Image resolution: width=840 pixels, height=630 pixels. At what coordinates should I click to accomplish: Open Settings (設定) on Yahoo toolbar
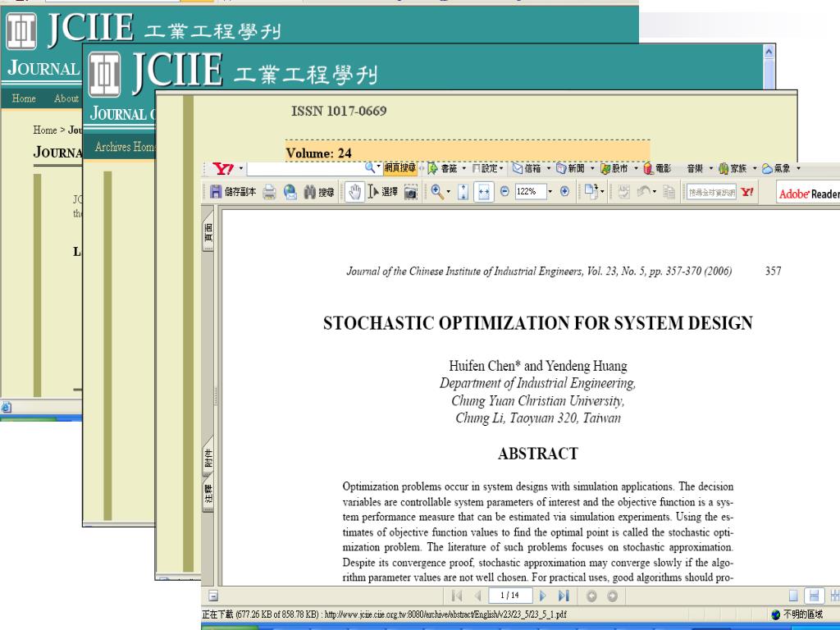point(487,168)
